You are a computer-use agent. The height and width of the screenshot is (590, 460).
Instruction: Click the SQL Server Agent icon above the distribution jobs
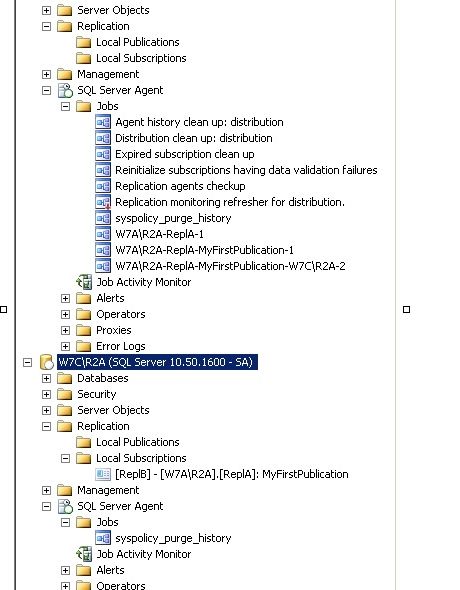coord(65,90)
